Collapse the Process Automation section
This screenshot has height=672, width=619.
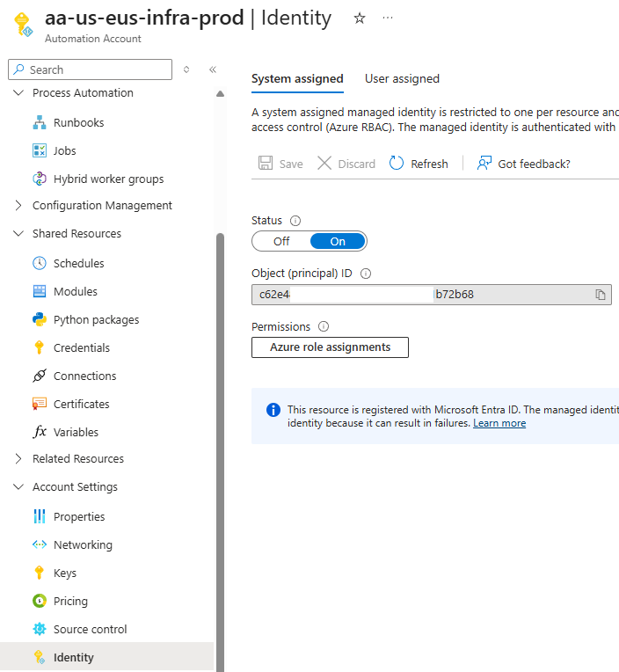click(19, 92)
